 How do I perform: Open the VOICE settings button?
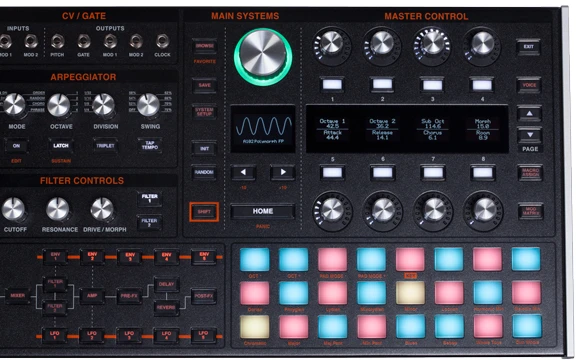click(529, 85)
